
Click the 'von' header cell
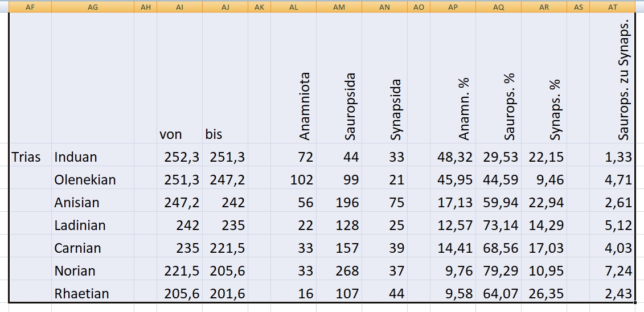click(171, 134)
